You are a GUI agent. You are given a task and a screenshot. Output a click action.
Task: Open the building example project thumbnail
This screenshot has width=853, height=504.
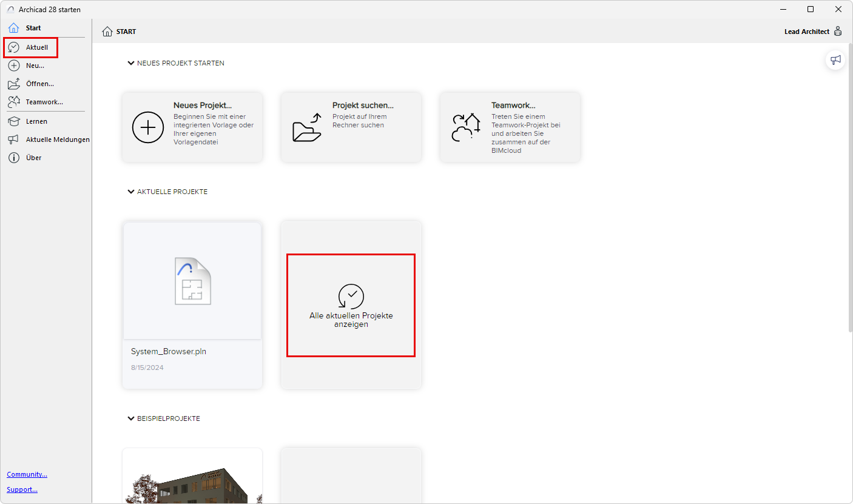click(192, 476)
